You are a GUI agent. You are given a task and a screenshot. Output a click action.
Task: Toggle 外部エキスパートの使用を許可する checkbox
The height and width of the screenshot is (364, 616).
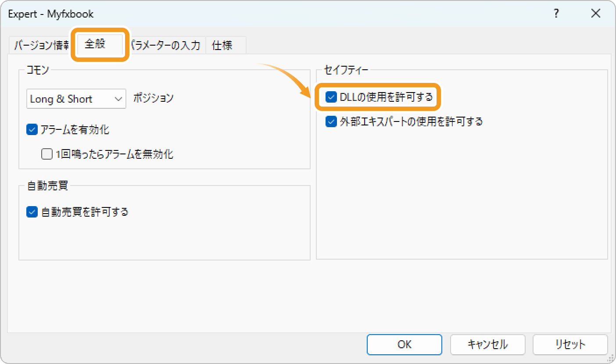tap(331, 121)
